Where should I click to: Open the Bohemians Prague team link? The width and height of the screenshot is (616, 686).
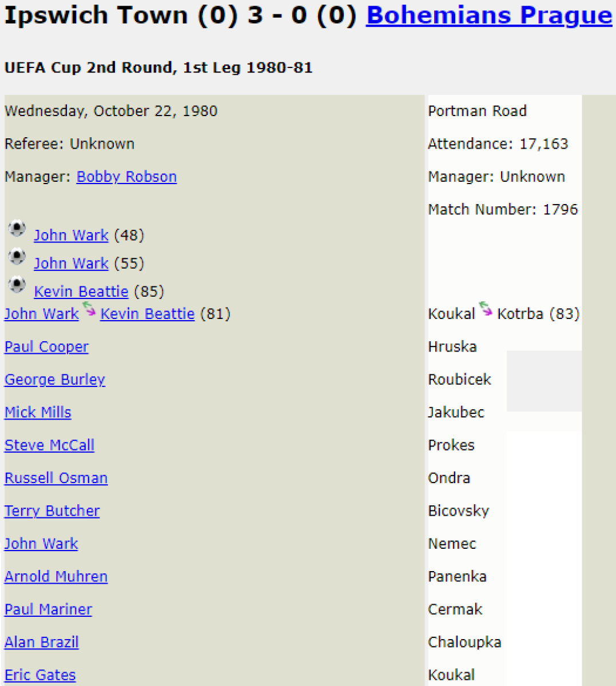[x=489, y=15]
